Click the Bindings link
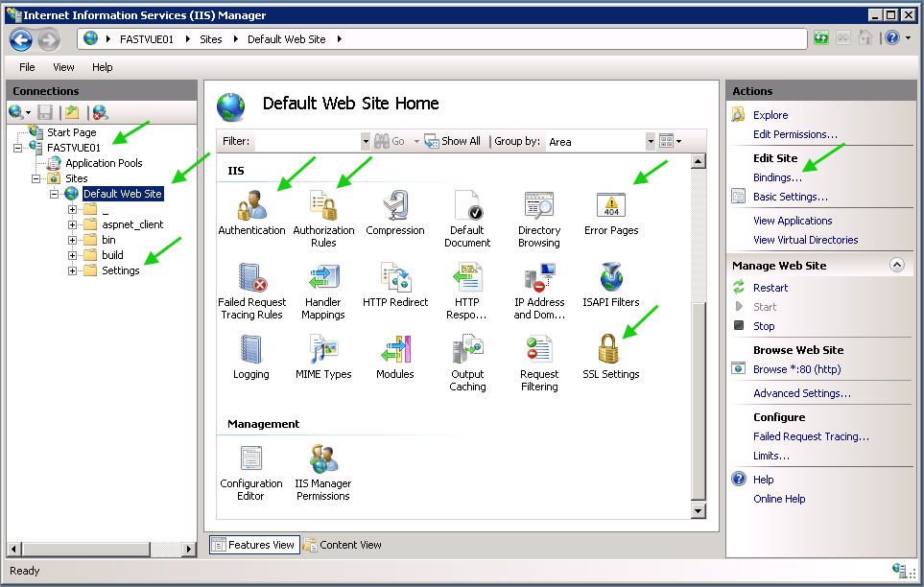 click(777, 177)
